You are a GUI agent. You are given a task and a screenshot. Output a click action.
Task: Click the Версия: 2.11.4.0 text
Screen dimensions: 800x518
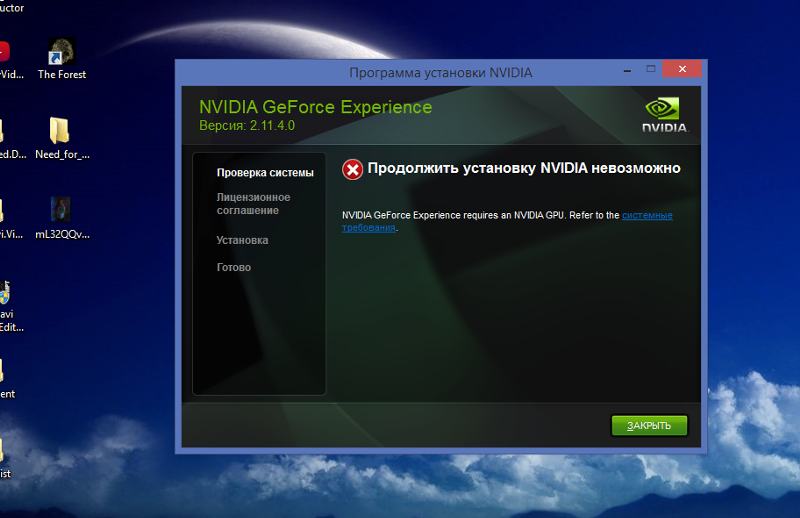[247, 126]
